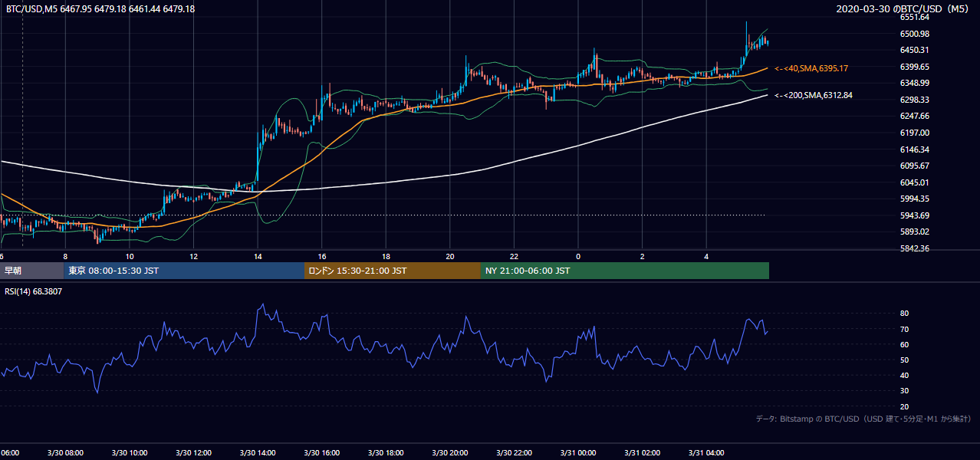980x460 pixels.
Task: Click the 5842.36 price axis value
Action: [x=915, y=248]
